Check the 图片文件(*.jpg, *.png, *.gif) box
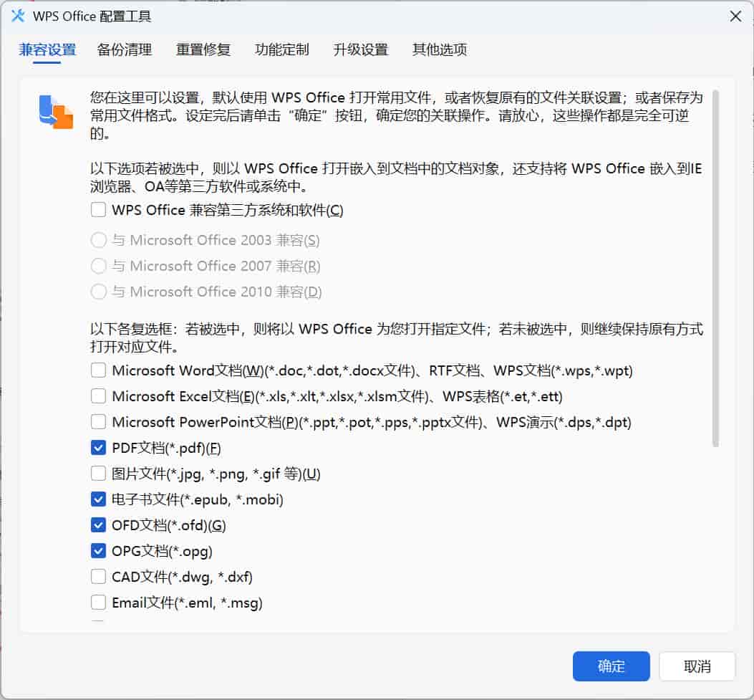The image size is (754, 700). pos(99,474)
